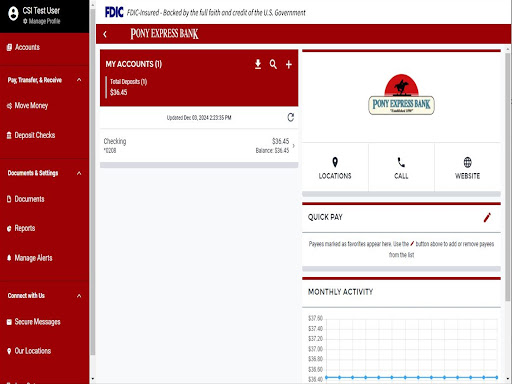
Task: Click the Move Money icon
Action: coord(9,106)
